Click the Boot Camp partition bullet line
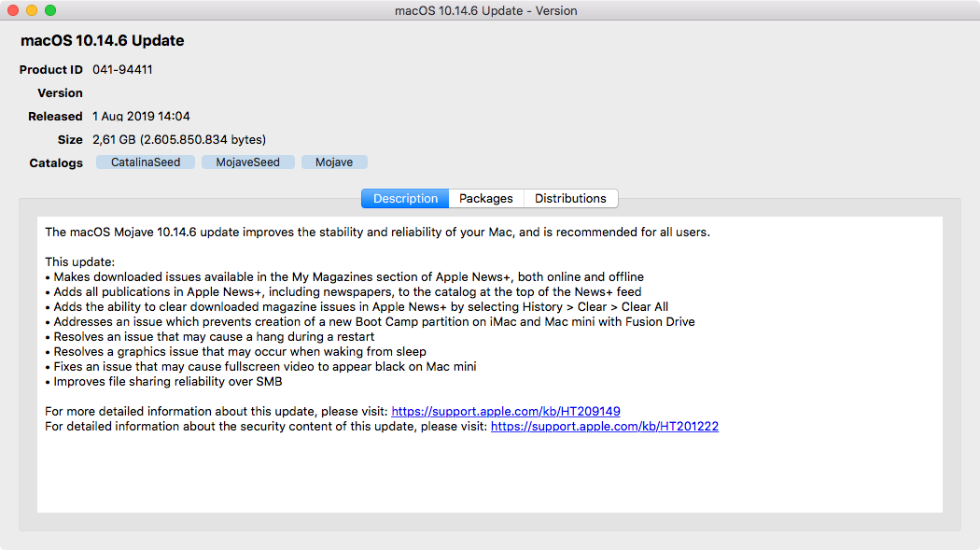This screenshot has height=550, width=980. pos(370,322)
